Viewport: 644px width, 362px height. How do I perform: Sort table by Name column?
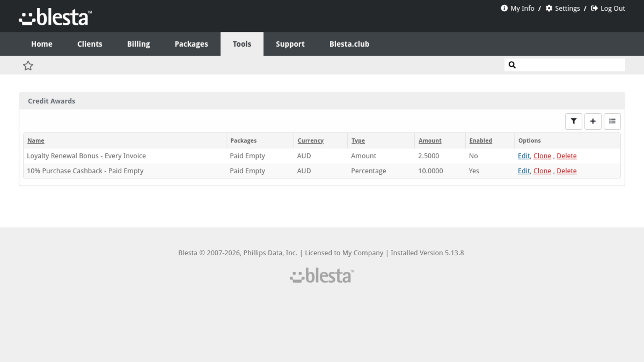(x=36, y=141)
